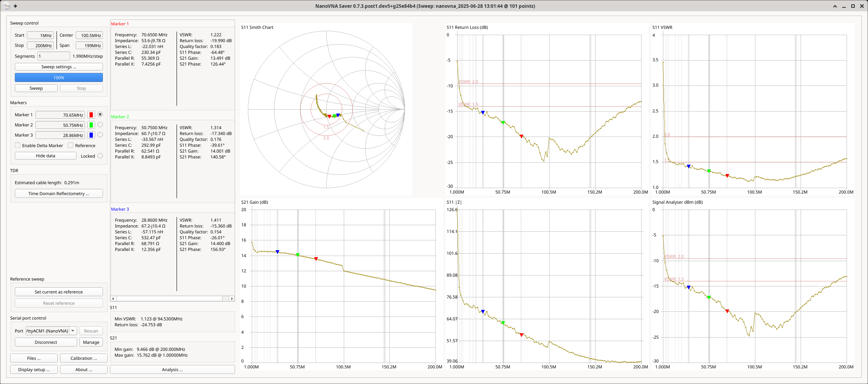Click green marker on S11 Return Loss chart

point(503,123)
